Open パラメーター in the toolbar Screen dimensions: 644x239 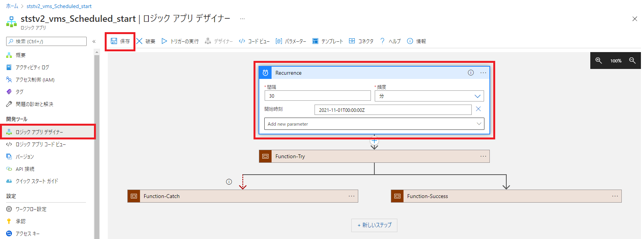click(x=291, y=41)
